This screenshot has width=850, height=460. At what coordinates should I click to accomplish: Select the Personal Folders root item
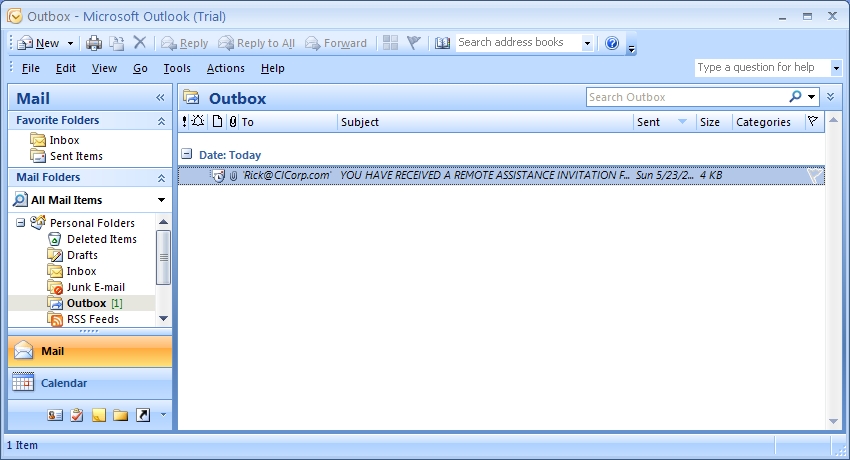[x=92, y=223]
